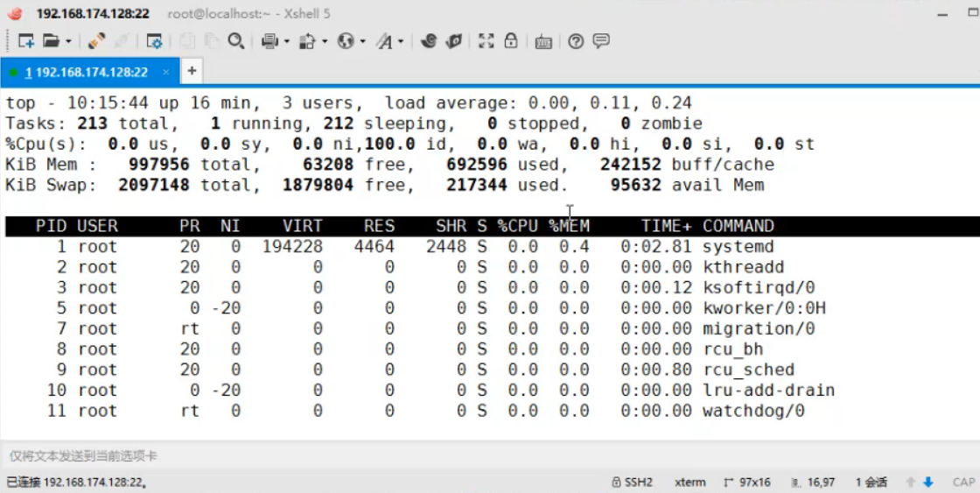
Task: Click the kworker/0:0H process name
Action: click(764, 308)
